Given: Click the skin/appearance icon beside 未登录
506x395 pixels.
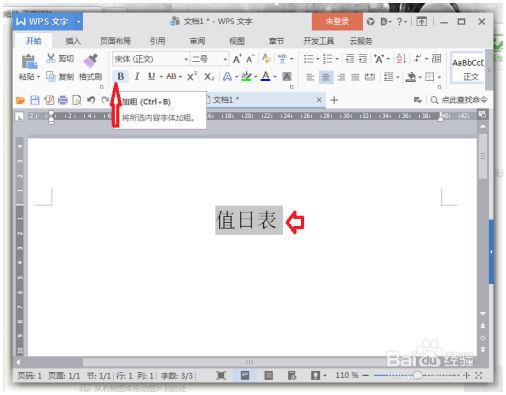Looking at the screenshot, I should [371, 22].
